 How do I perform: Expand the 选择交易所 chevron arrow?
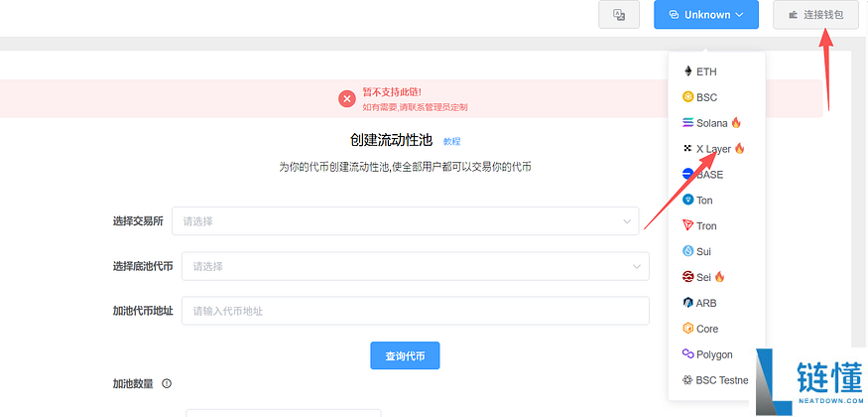click(x=627, y=221)
